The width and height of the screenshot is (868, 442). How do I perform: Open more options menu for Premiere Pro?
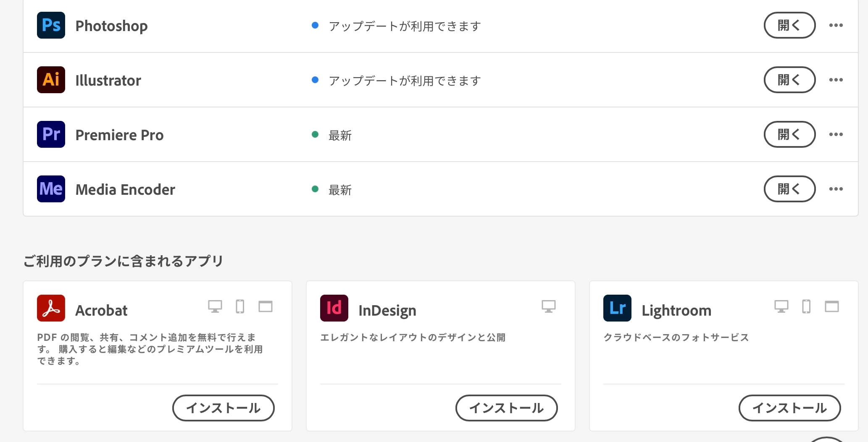click(836, 134)
